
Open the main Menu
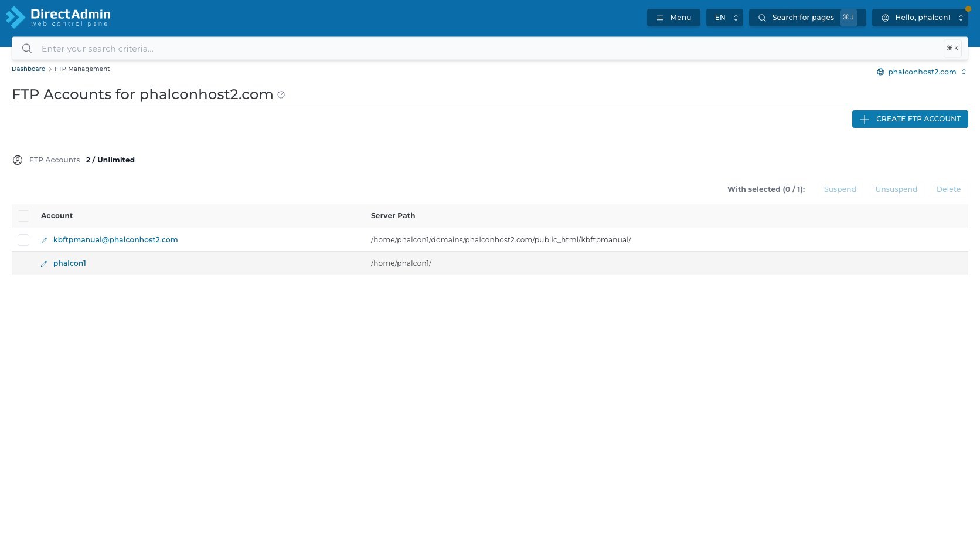click(x=673, y=18)
